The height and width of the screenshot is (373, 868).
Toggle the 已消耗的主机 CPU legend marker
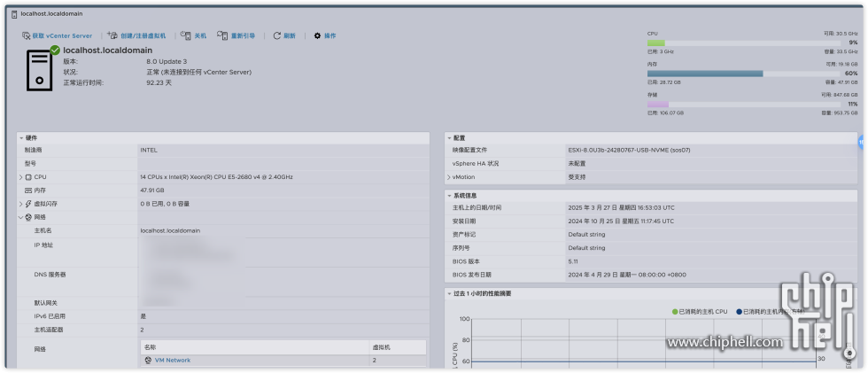click(x=675, y=312)
